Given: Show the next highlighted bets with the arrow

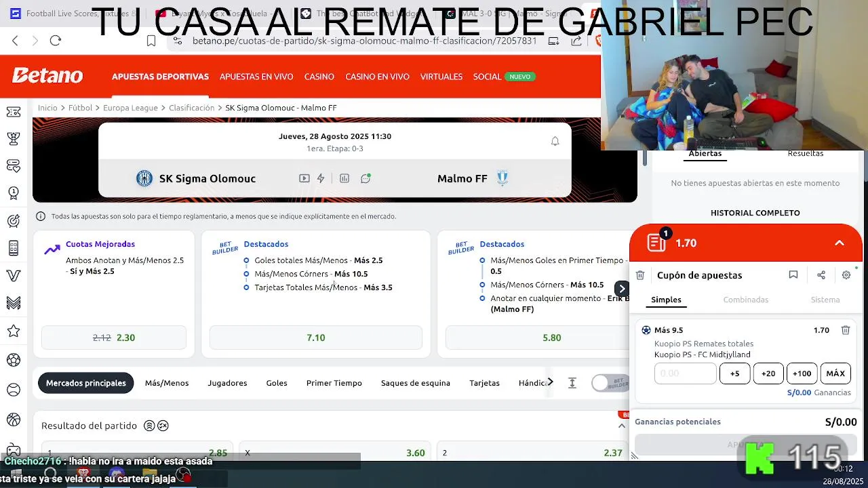Looking at the screenshot, I should pos(621,288).
